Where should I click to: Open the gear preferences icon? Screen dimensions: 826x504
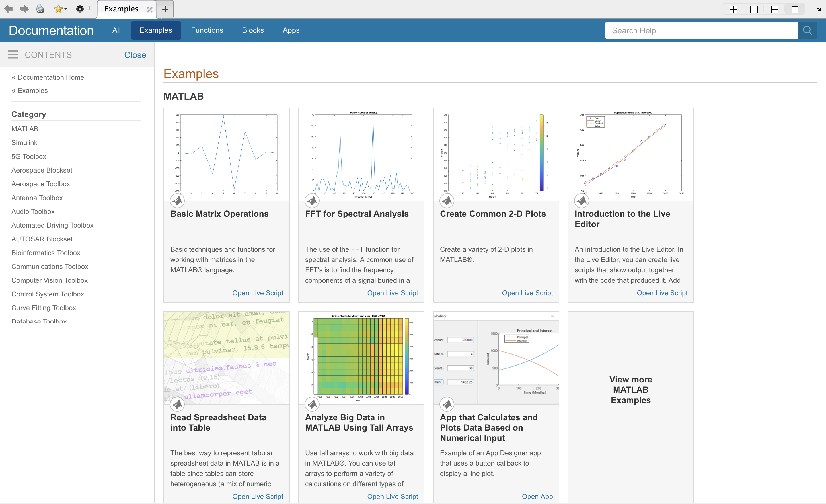80,9
